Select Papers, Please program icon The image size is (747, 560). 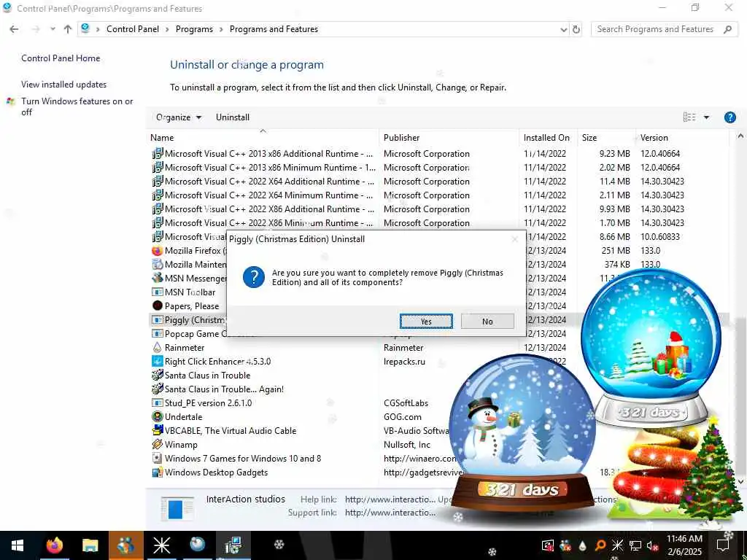pos(158,306)
